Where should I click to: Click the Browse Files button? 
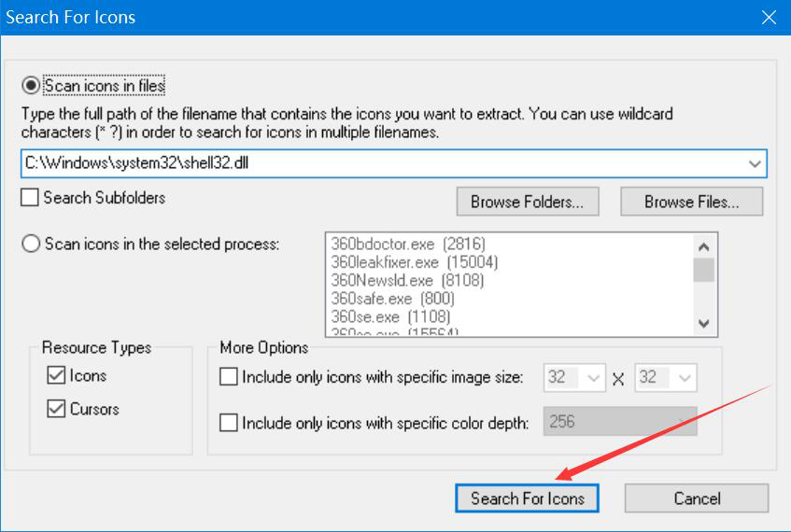[x=691, y=202]
